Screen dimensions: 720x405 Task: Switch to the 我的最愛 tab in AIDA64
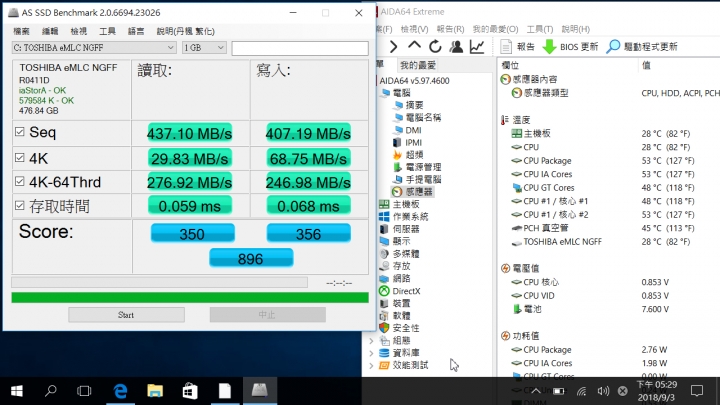pos(417,65)
